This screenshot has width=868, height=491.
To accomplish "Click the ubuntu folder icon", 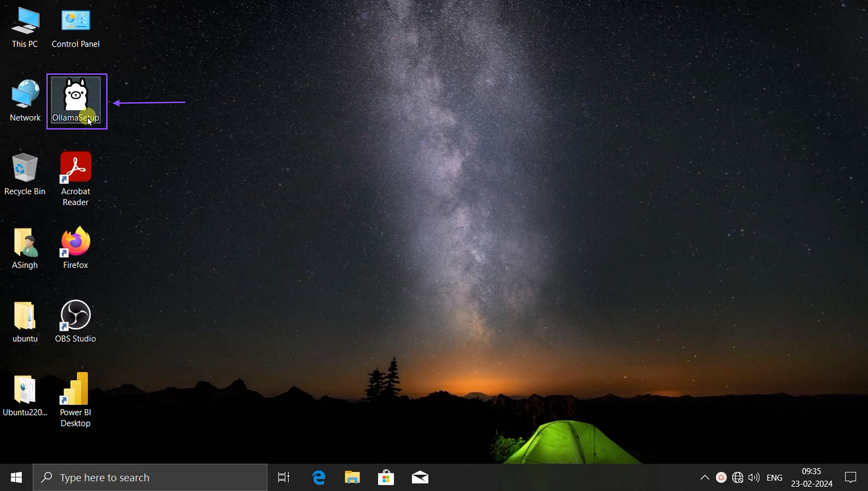I will 25,316.
